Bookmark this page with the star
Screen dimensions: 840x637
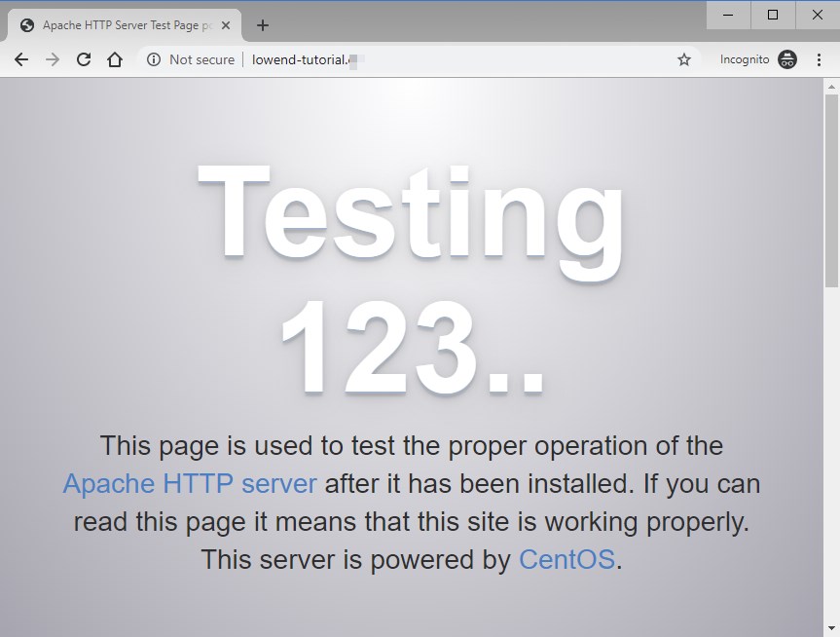click(x=684, y=59)
